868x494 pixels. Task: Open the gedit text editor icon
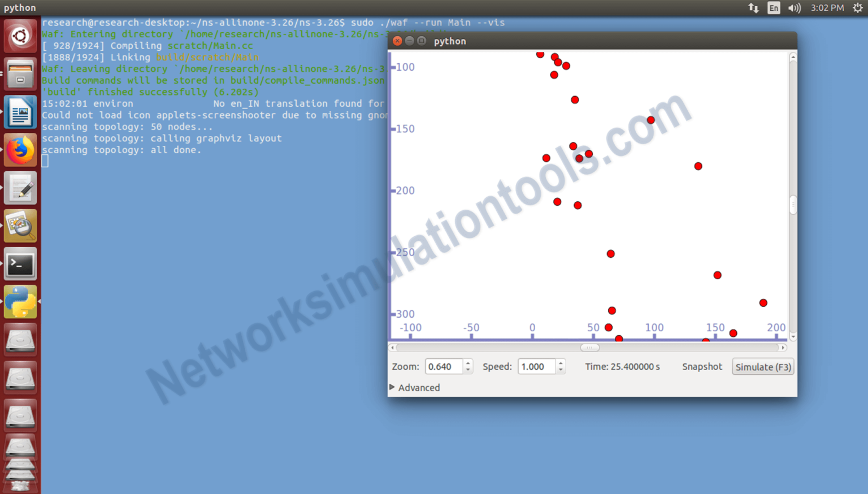tap(20, 187)
